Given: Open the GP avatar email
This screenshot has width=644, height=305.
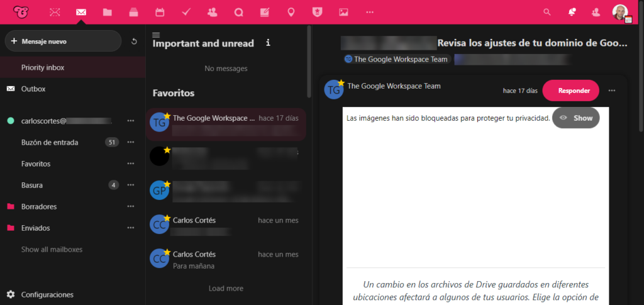Looking at the screenshot, I should tap(226, 191).
